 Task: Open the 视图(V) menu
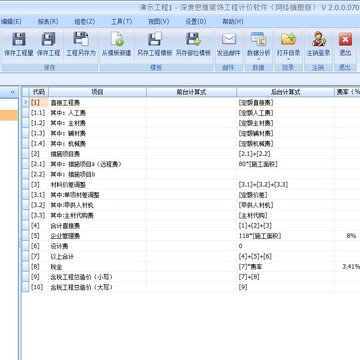(159, 22)
